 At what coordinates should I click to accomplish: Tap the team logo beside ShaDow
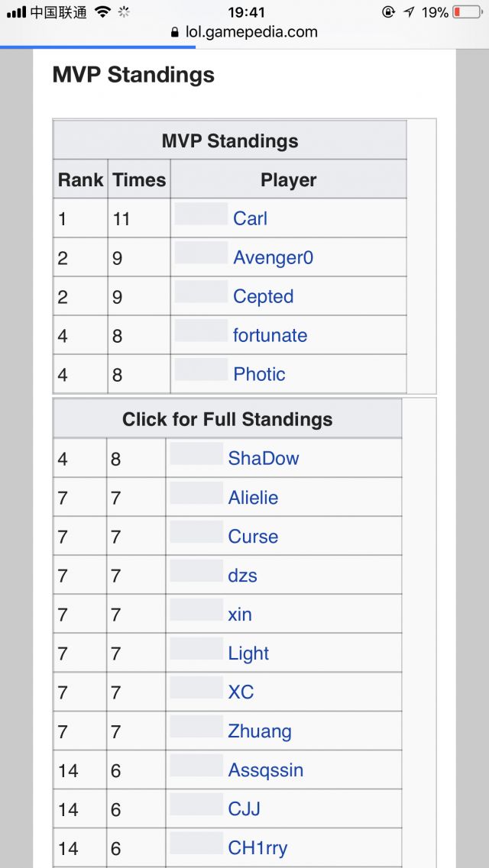pos(196,454)
